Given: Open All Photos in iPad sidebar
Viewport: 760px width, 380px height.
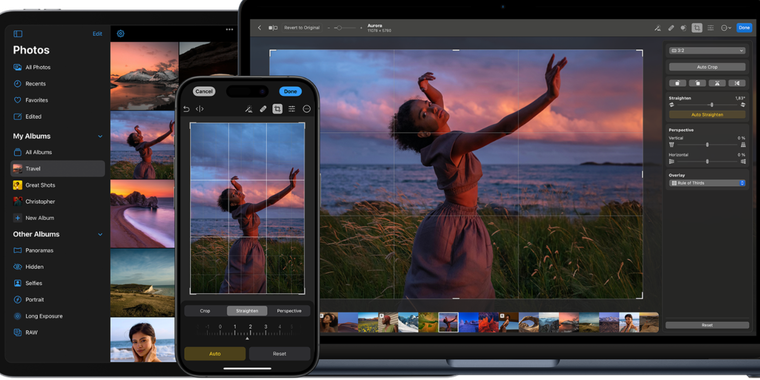Looking at the screenshot, I should coord(57,67).
